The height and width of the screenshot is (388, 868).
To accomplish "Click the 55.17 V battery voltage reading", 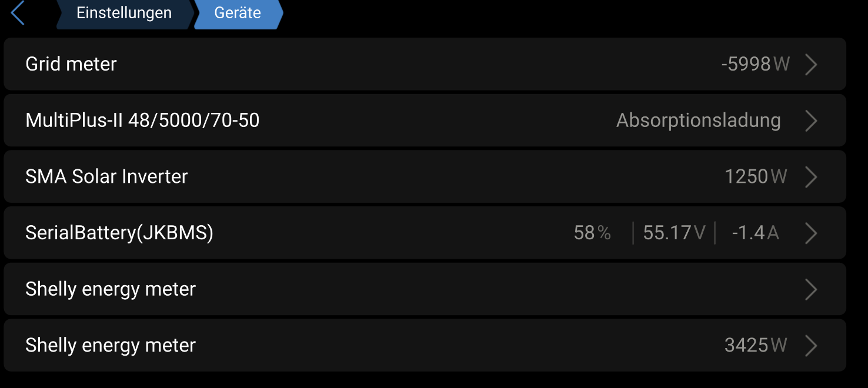I will coord(674,233).
